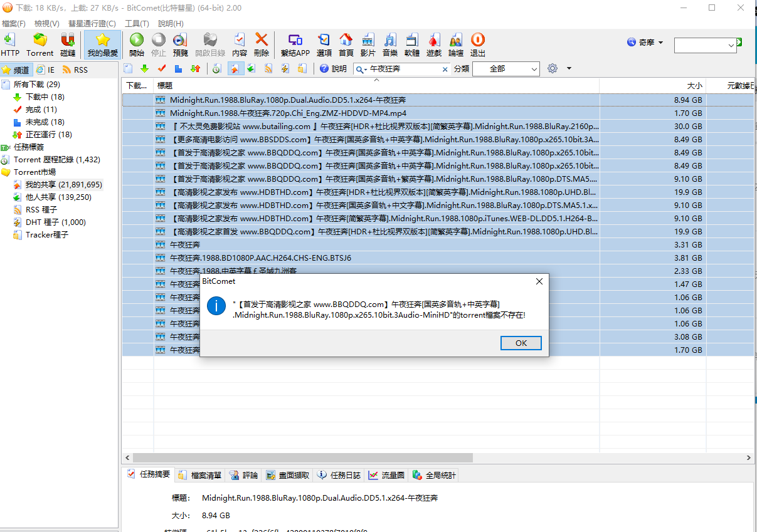The width and height of the screenshot is (757, 532).
Task: Open the 選項 options icon
Action: click(324, 45)
